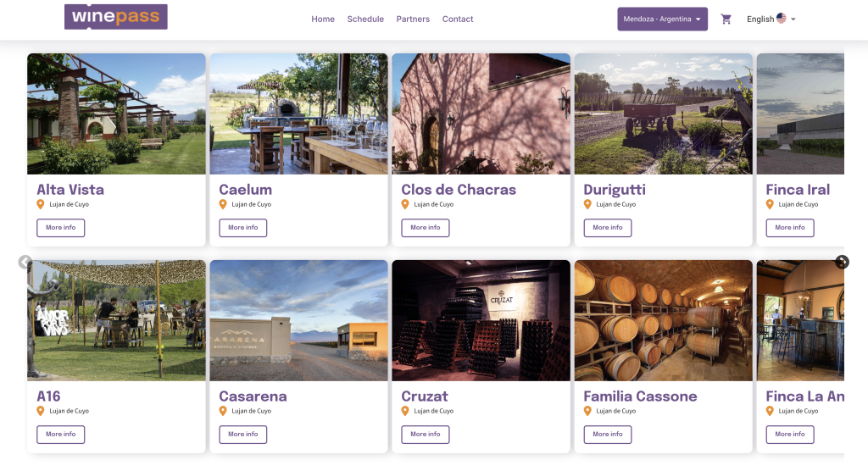Click the location pin under Alta Vista

(40, 204)
